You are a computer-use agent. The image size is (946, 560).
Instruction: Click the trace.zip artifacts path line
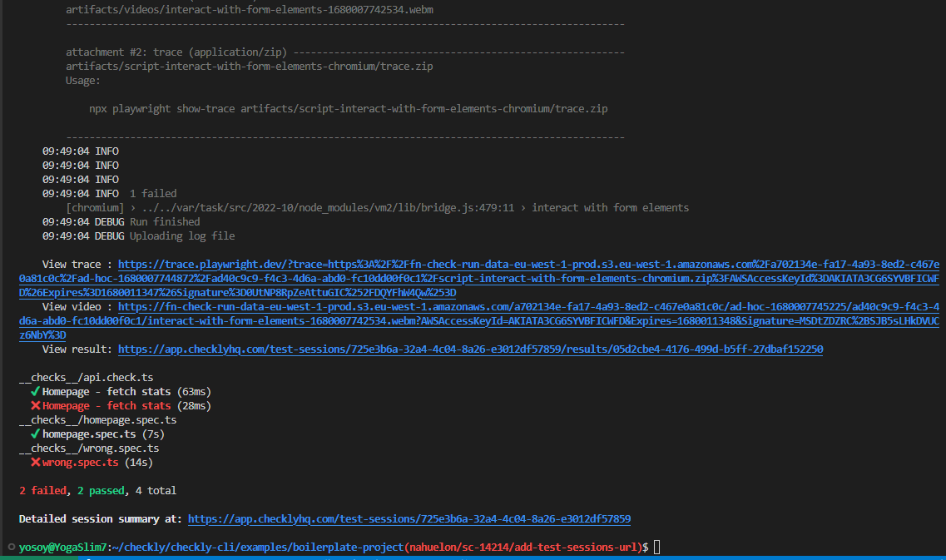(250, 67)
